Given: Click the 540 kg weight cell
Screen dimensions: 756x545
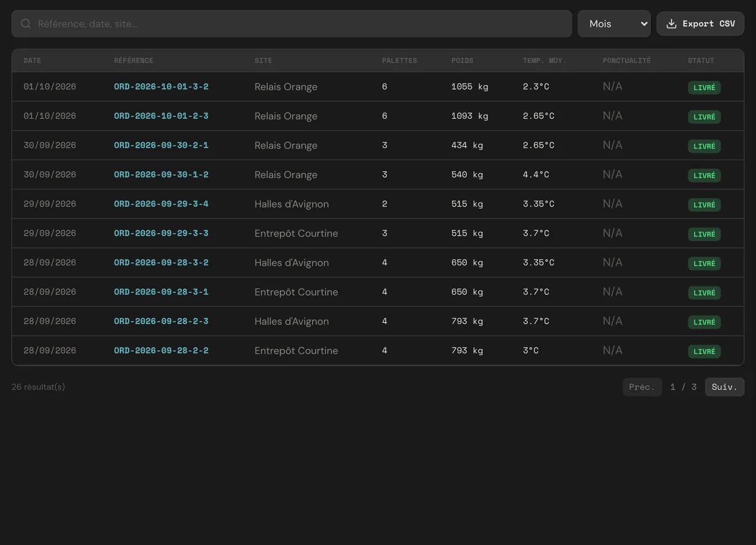Looking at the screenshot, I should pos(467,174).
